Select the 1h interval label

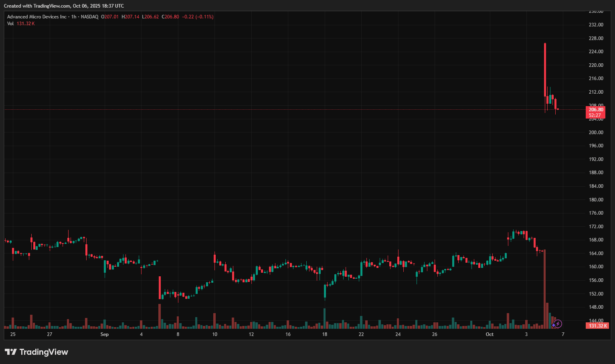[x=74, y=17]
